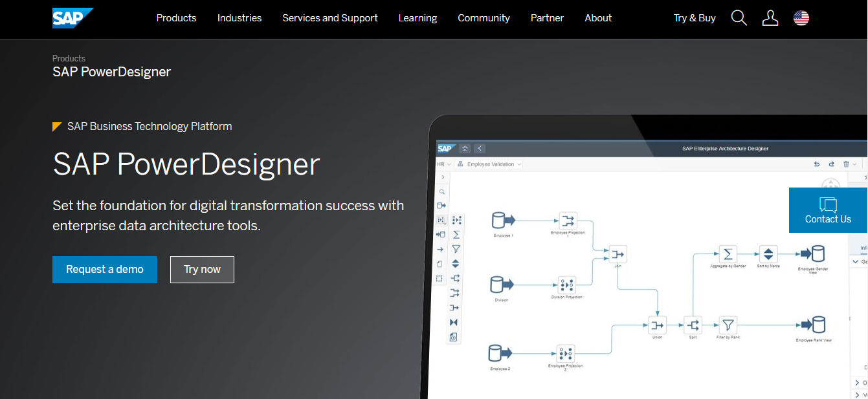This screenshot has height=399, width=868.
Task: Open the Partner menu
Action: tap(547, 18)
